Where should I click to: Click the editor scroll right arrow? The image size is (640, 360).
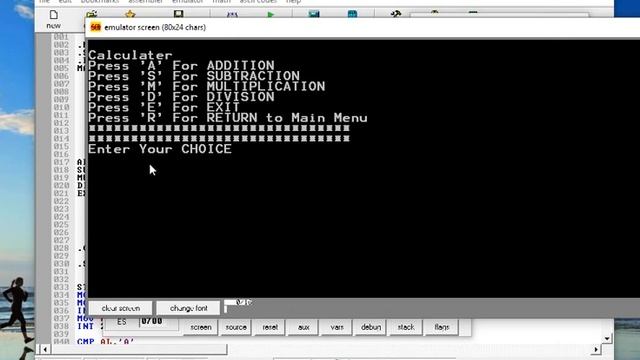click(x=596, y=349)
